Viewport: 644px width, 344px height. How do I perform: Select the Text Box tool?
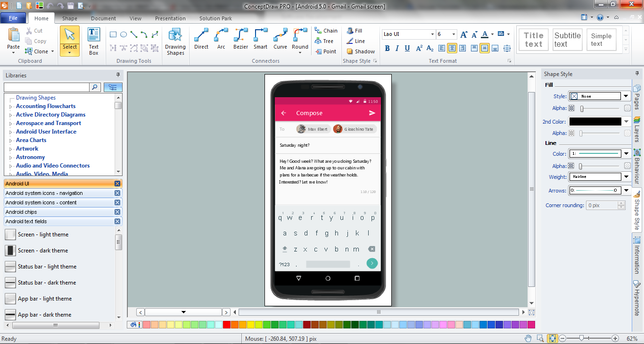coord(94,42)
